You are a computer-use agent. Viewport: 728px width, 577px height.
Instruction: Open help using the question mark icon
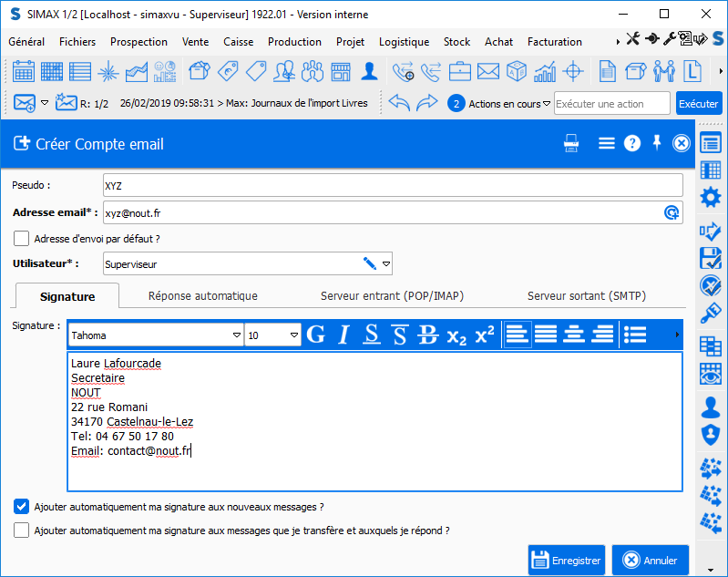(x=632, y=143)
